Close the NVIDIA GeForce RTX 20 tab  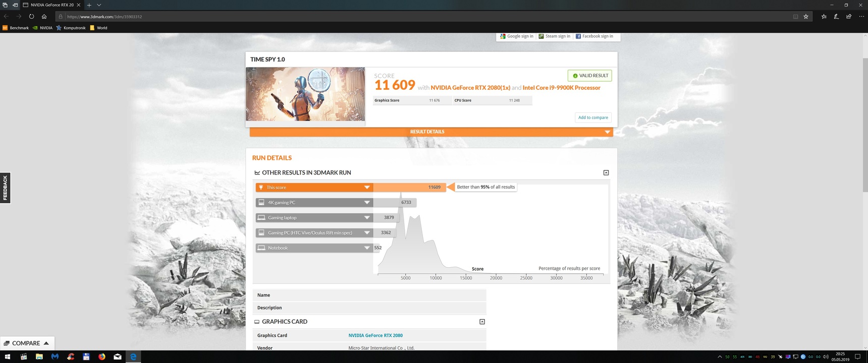pyautogui.click(x=78, y=5)
